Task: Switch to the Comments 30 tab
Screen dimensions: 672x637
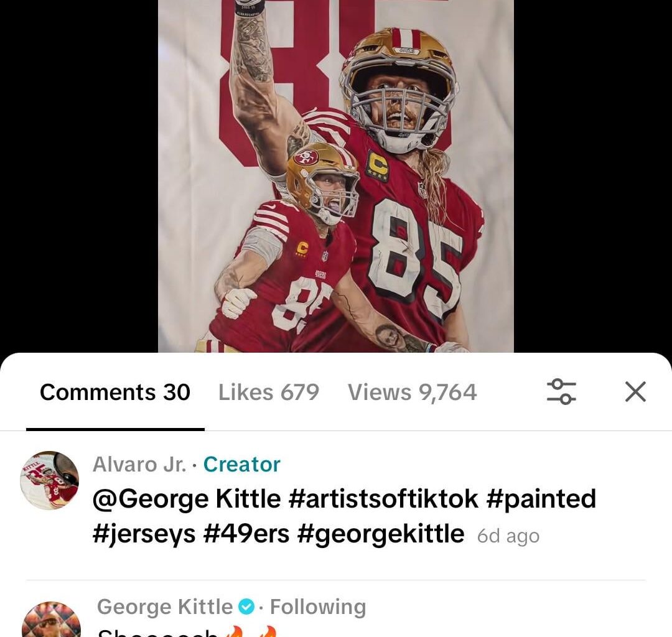Action: click(x=114, y=392)
